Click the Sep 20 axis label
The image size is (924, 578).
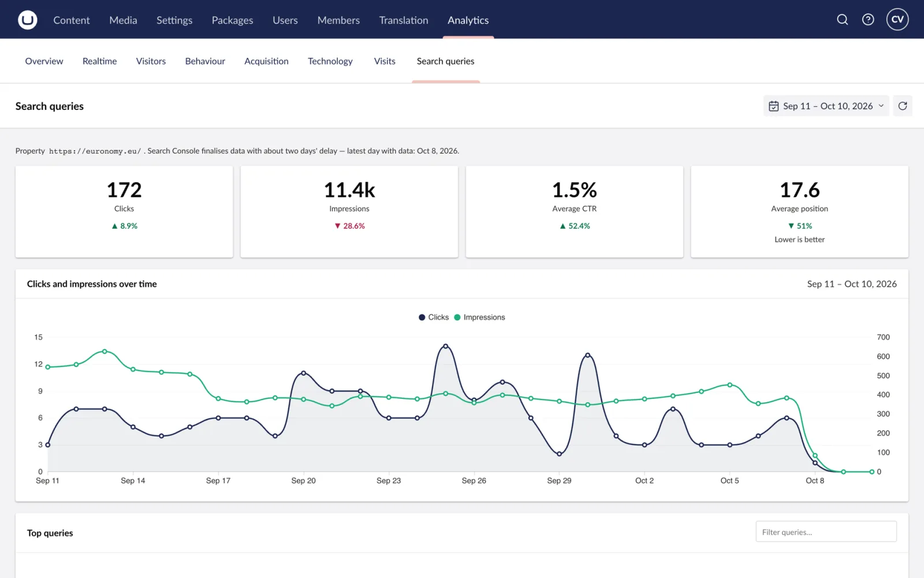[303, 481]
